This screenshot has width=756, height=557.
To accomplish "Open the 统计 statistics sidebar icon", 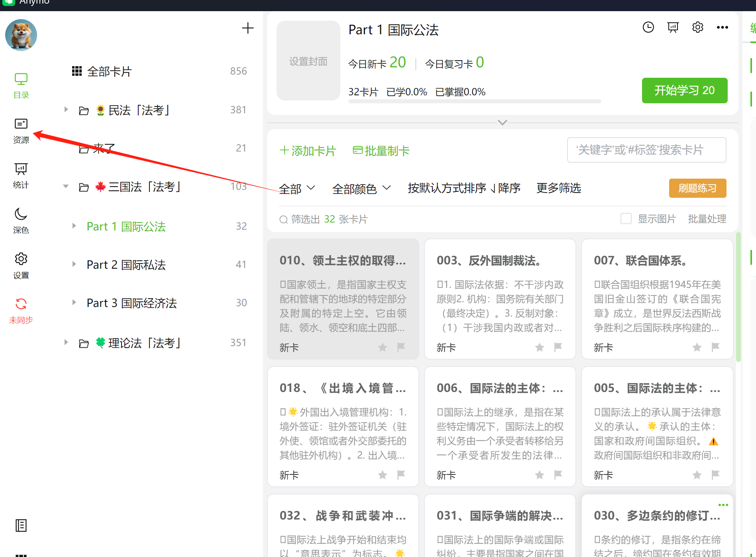I will coord(21,175).
